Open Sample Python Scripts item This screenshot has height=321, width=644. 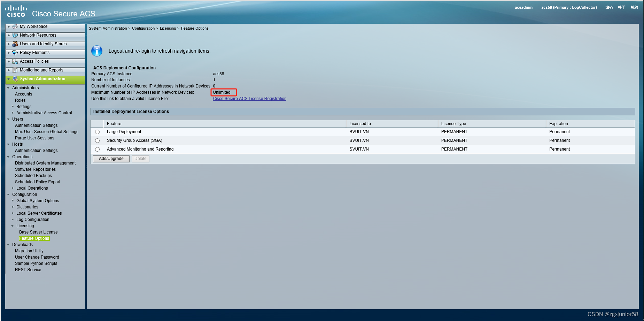pyautogui.click(x=36, y=263)
